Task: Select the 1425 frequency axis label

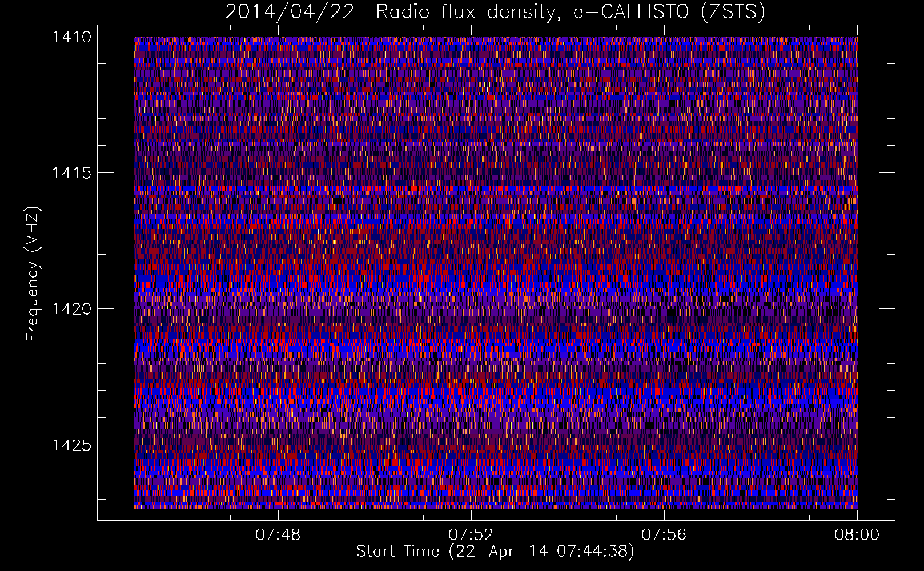Action: click(71, 445)
